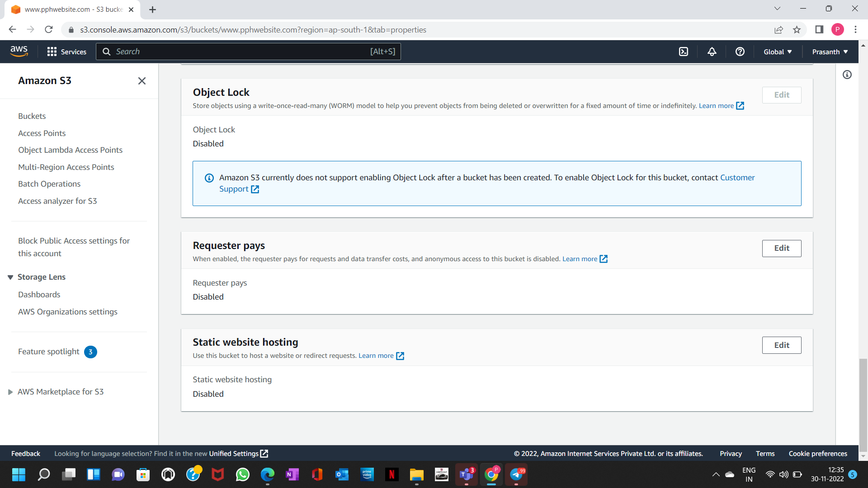Open the Prasanth account dropdown

(830, 52)
